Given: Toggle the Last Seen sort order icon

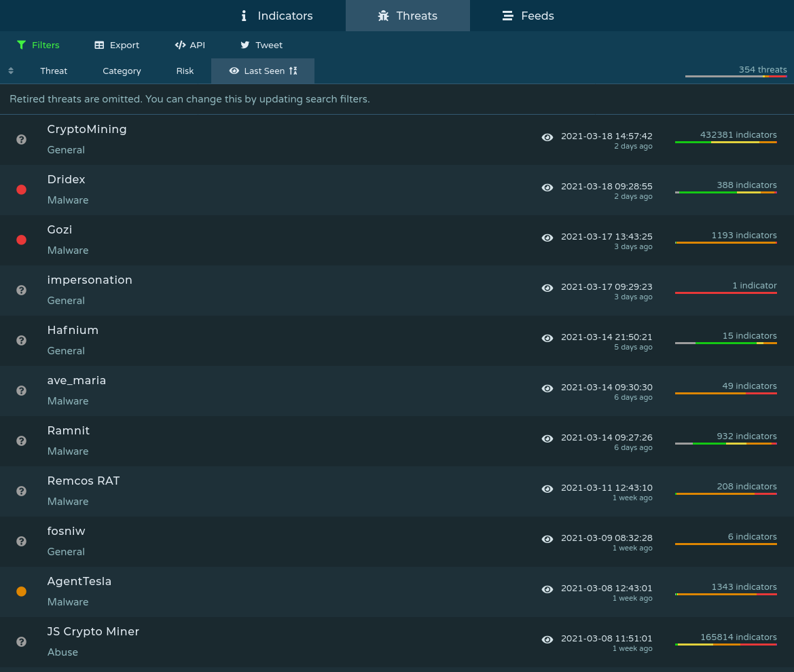Looking at the screenshot, I should tap(293, 71).
